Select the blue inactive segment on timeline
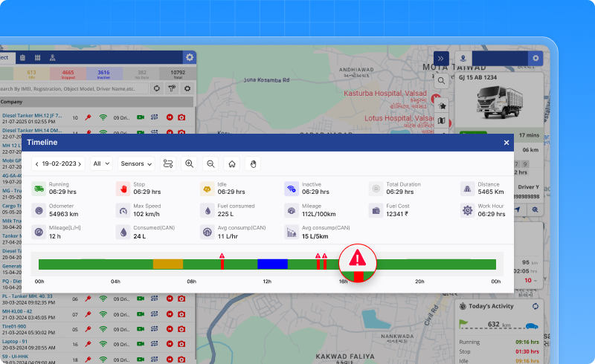 click(x=272, y=264)
